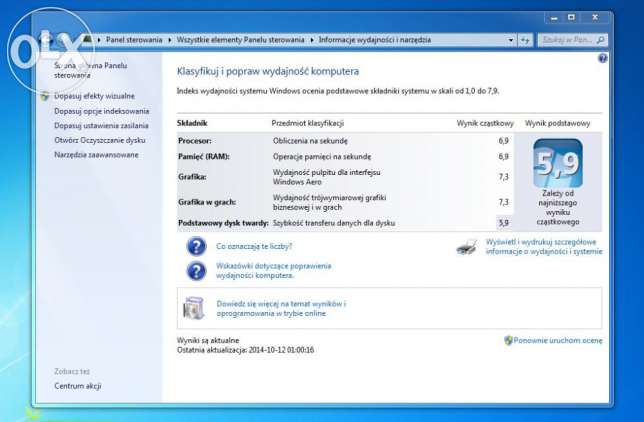Click the refresh button beside address bar
The height and width of the screenshot is (422, 644).
click(x=525, y=40)
